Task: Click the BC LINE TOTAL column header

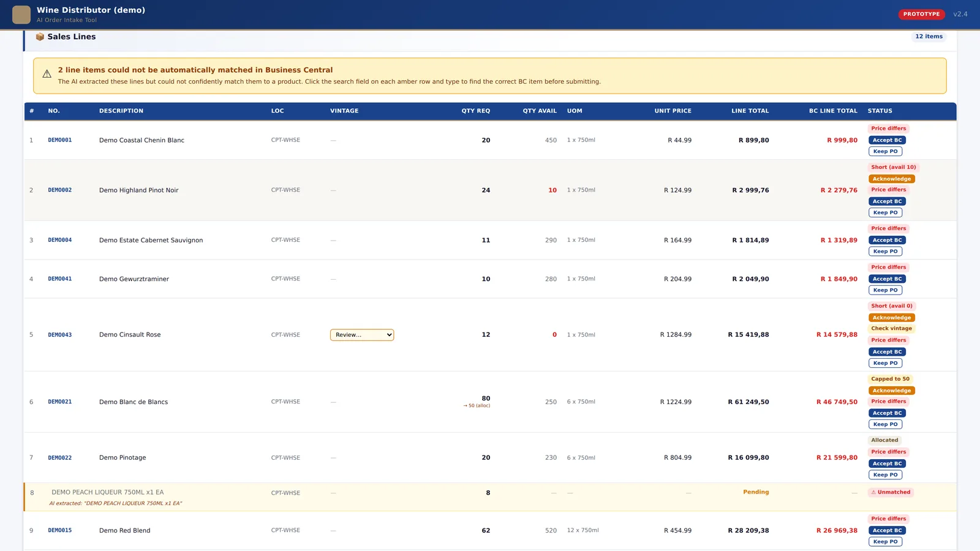Action: 833,111
